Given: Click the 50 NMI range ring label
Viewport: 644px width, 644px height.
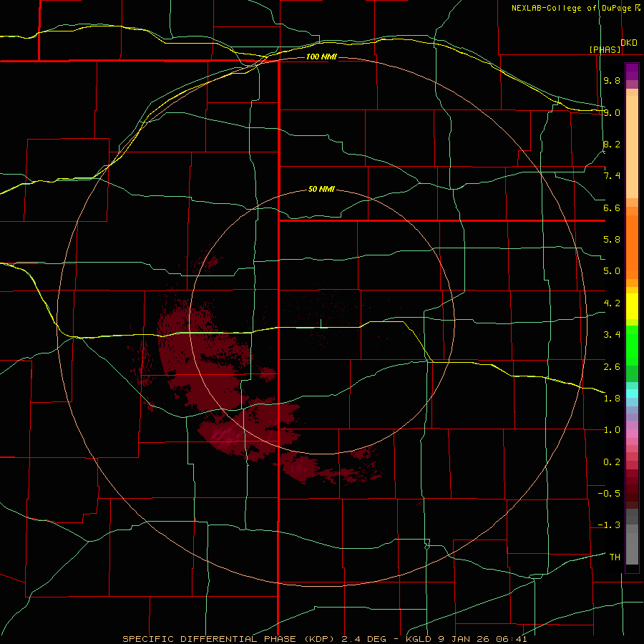Looking at the screenshot, I should click(321, 190).
